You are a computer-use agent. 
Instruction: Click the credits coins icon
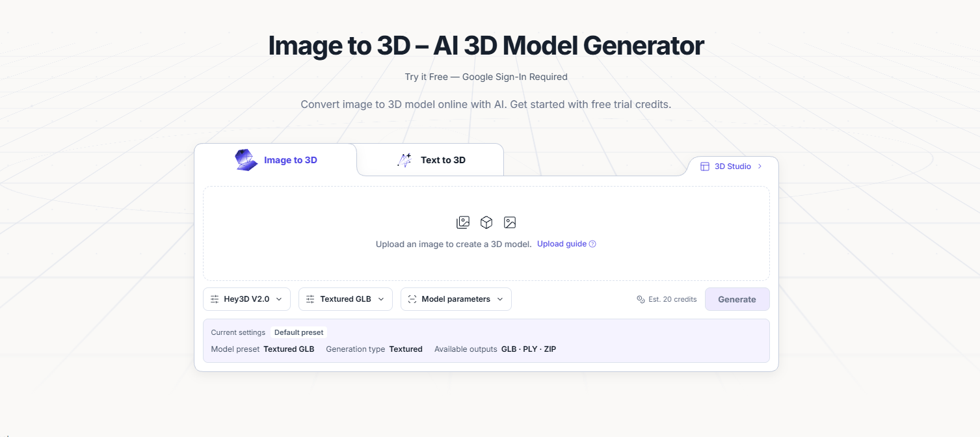click(x=641, y=299)
